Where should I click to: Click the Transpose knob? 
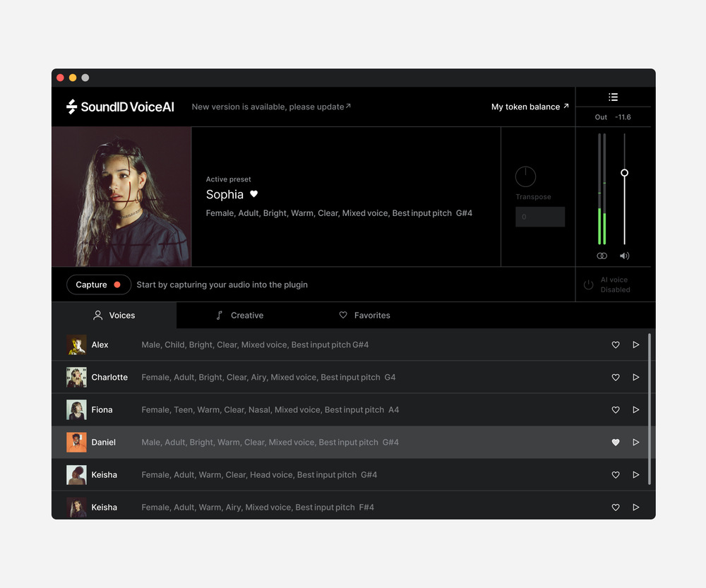point(525,176)
